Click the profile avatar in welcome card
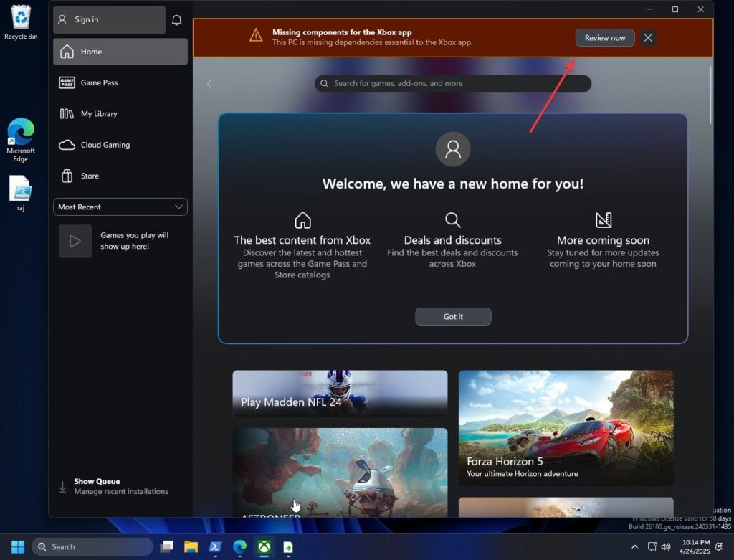 pos(453,149)
